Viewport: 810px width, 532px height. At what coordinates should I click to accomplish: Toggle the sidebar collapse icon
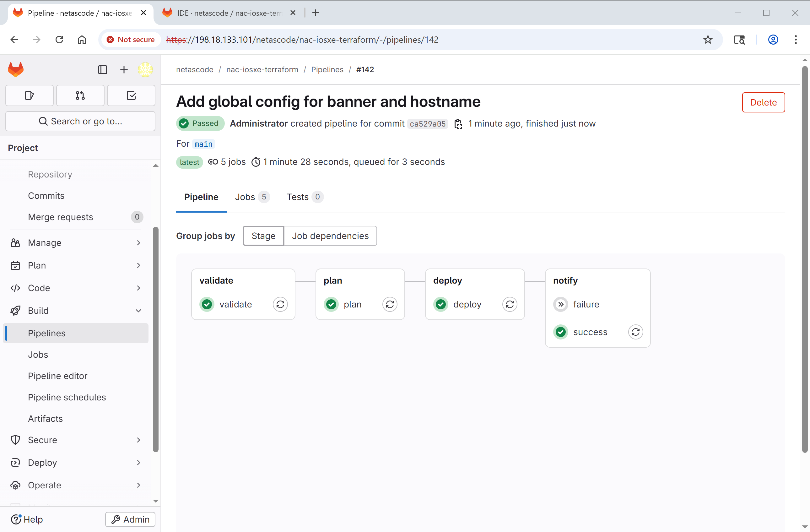[102, 70]
